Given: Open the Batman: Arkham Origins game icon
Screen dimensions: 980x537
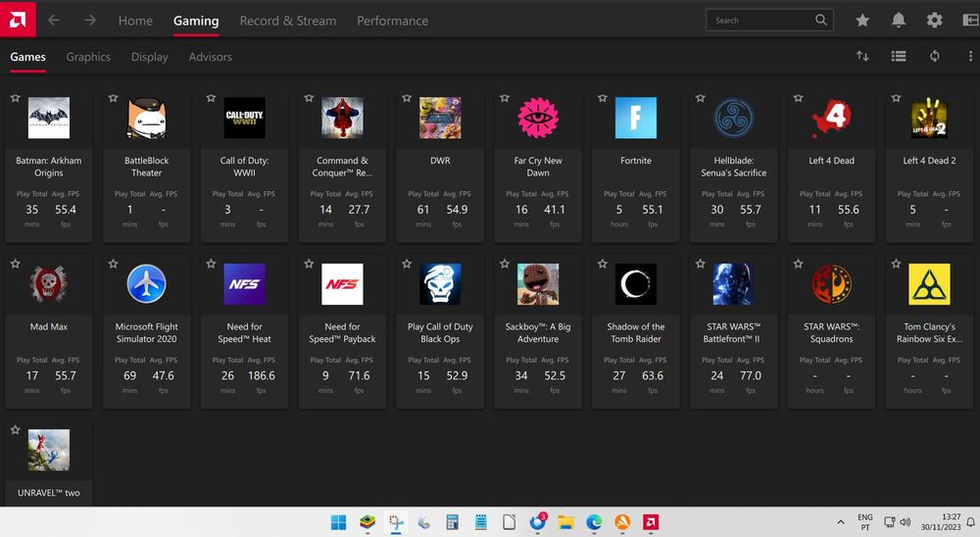Looking at the screenshot, I should pos(49,118).
